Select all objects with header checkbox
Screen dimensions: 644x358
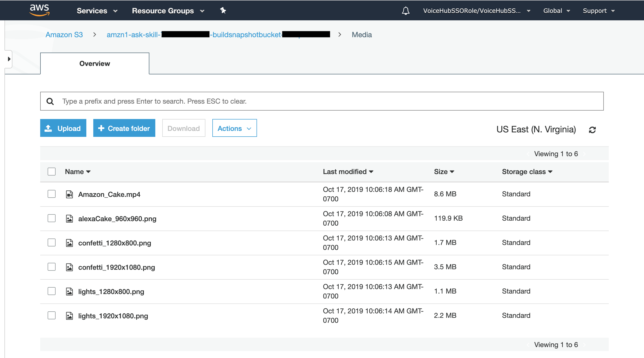52,171
